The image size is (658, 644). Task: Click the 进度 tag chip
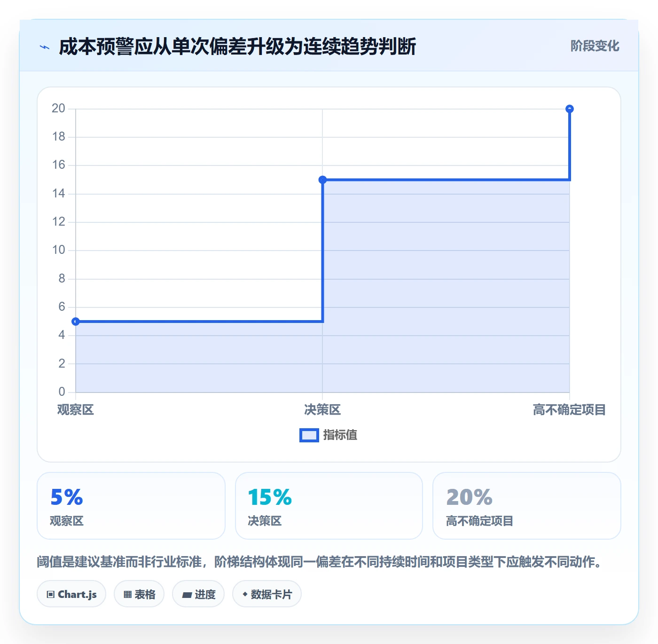[x=198, y=594]
